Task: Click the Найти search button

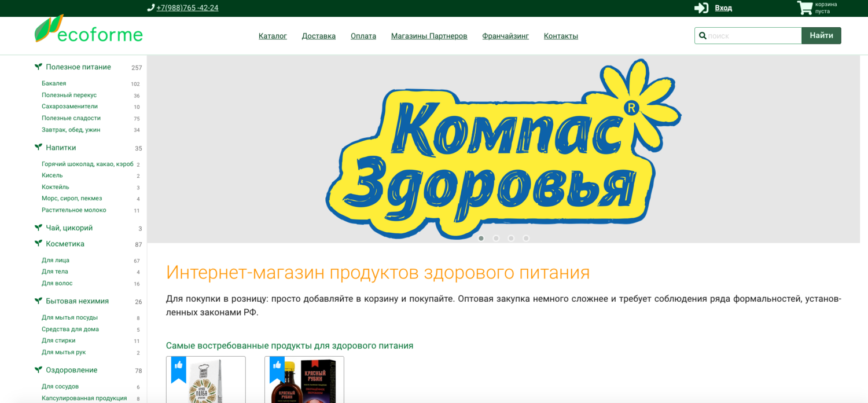Action: click(821, 35)
